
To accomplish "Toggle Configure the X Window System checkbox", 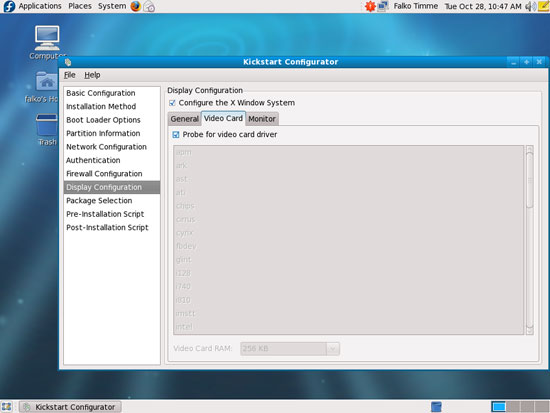I will (172, 103).
